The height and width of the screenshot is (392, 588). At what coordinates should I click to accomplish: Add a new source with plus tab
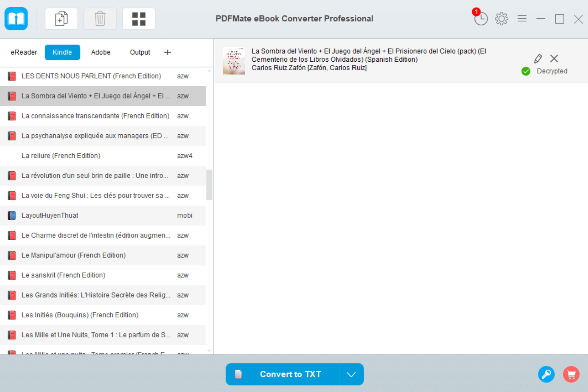[167, 52]
